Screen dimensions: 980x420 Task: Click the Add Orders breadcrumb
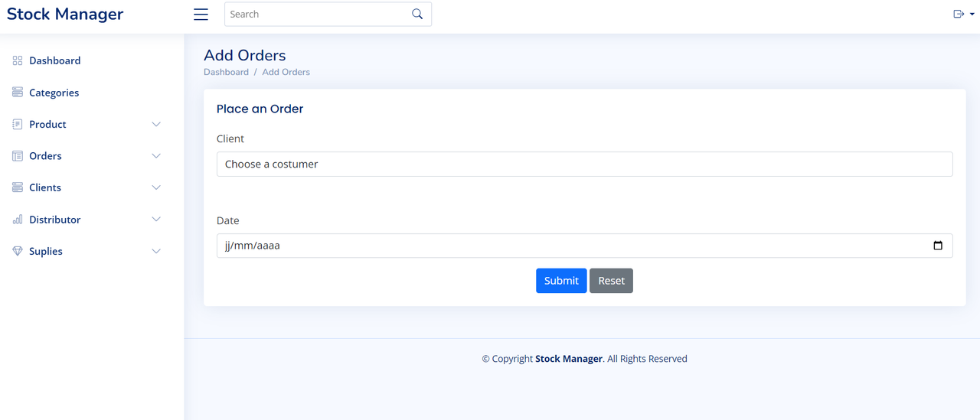pos(286,72)
